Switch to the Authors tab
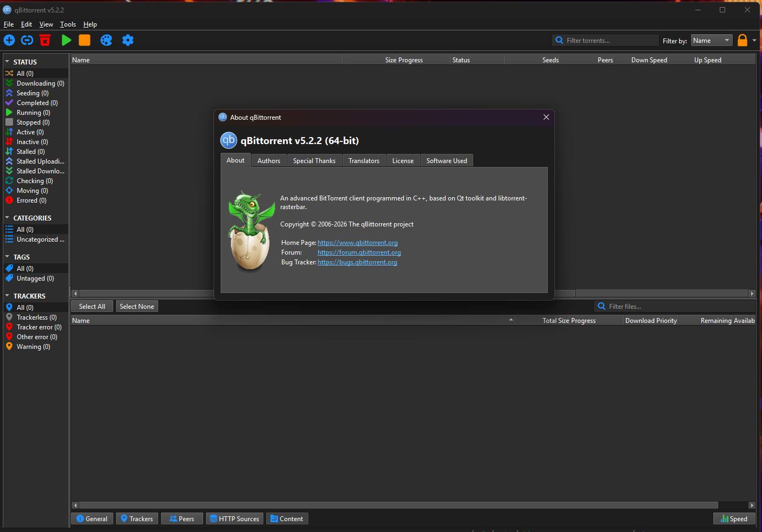762x532 pixels. pos(269,161)
